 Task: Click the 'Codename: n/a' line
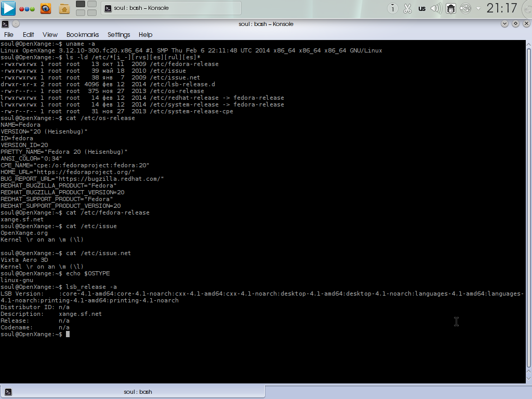pyautogui.click(x=35, y=328)
